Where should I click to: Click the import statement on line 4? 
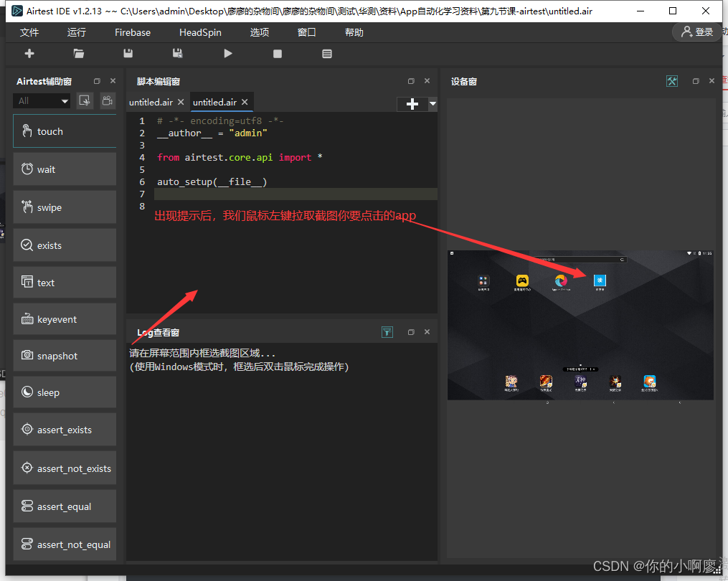pyautogui.click(x=240, y=157)
